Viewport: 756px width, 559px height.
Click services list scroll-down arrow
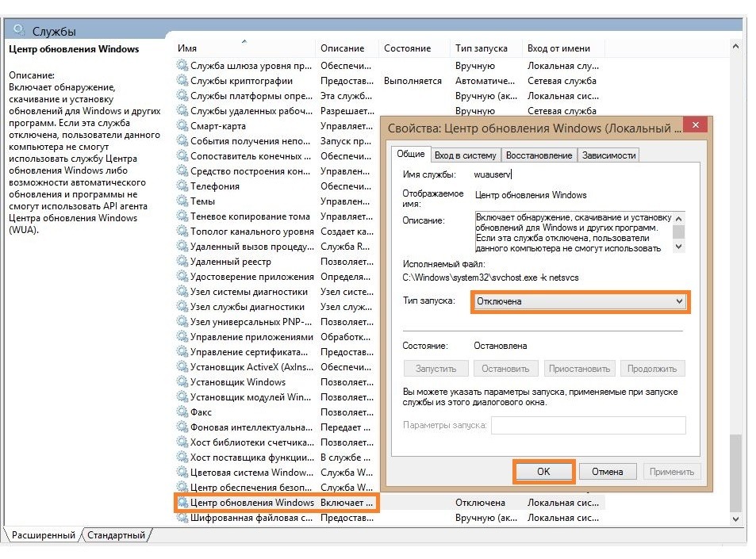pos(735,519)
